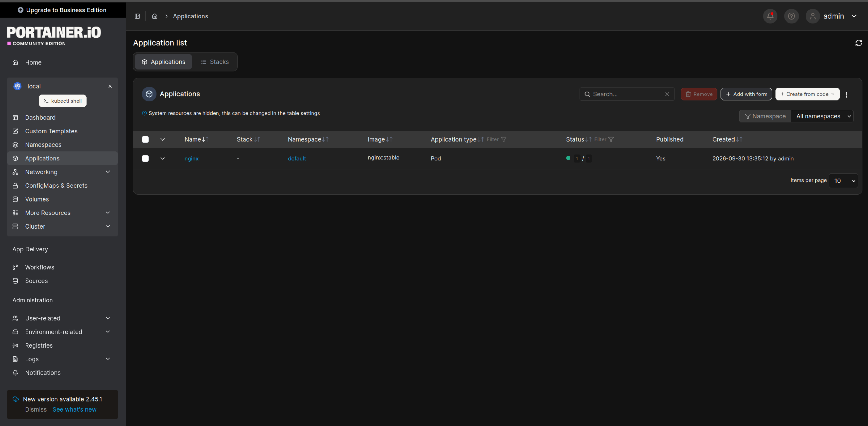
Task: Switch to the Stacks tab
Action: click(x=215, y=62)
